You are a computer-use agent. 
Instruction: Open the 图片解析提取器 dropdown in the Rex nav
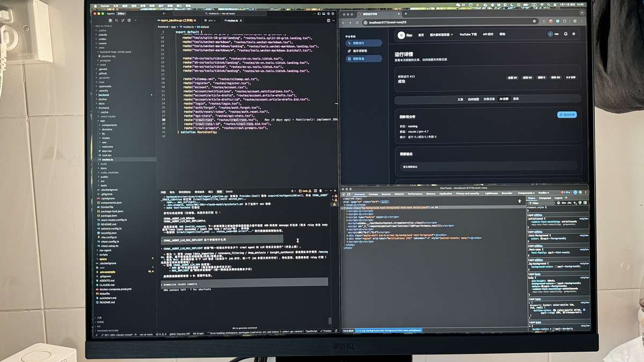[442, 34]
